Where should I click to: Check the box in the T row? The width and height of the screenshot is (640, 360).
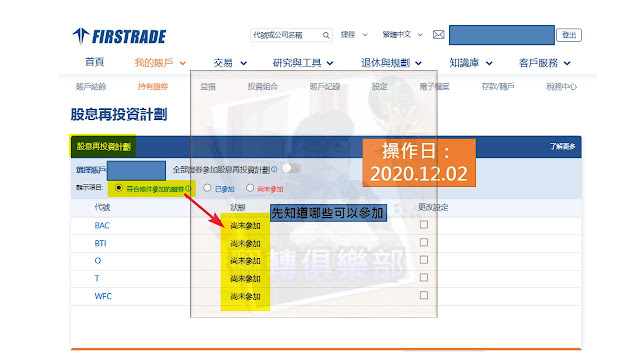[424, 277]
